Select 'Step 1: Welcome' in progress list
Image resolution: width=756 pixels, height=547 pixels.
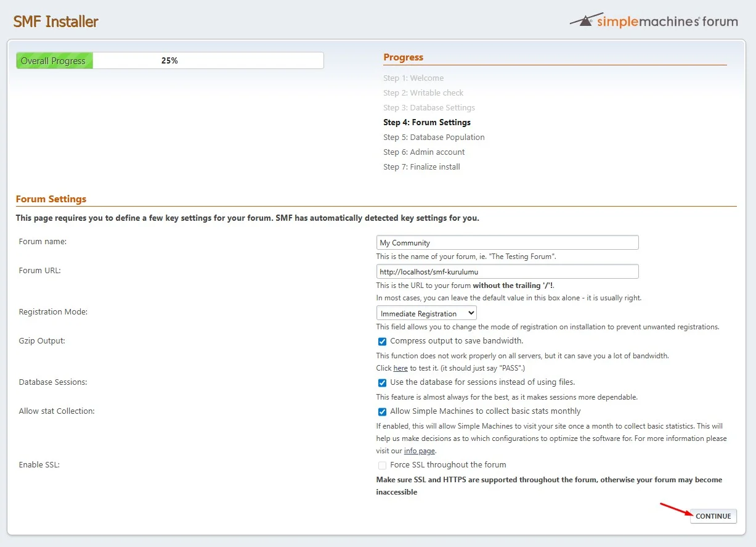[x=413, y=78]
